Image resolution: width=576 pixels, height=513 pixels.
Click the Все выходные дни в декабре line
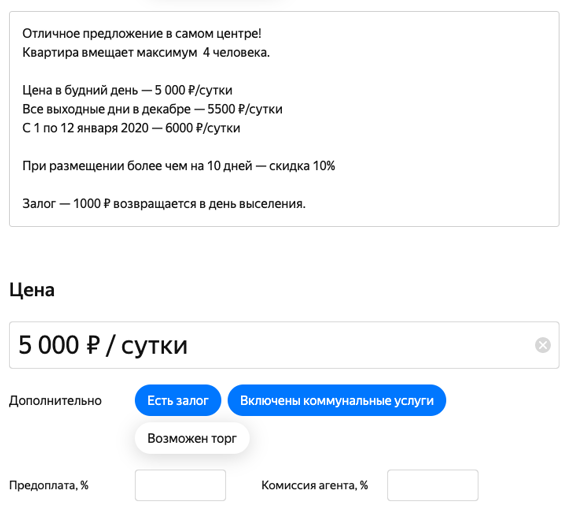coord(152,109)
